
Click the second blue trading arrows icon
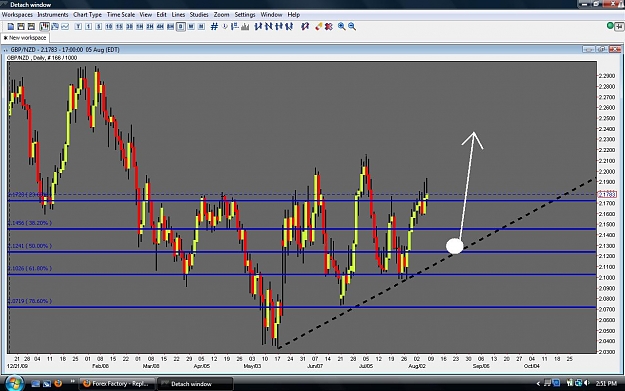pyautogui.click(x=269, y=27)
